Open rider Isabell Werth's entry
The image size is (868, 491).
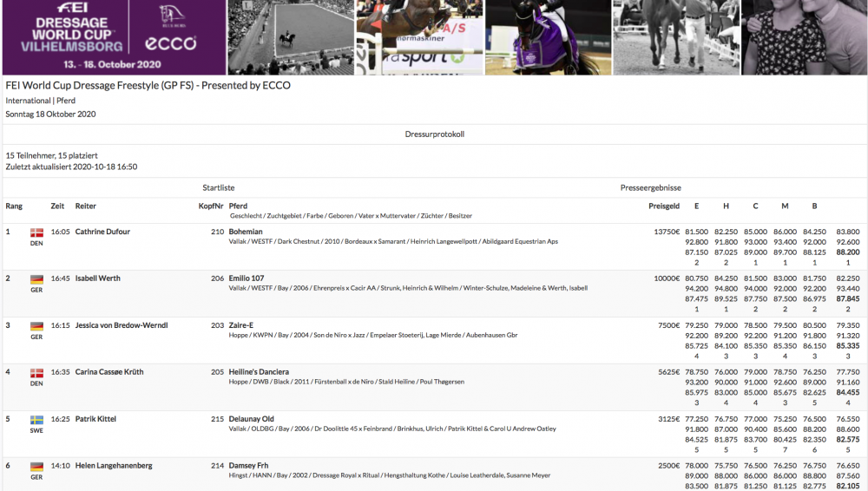[97, 278]
